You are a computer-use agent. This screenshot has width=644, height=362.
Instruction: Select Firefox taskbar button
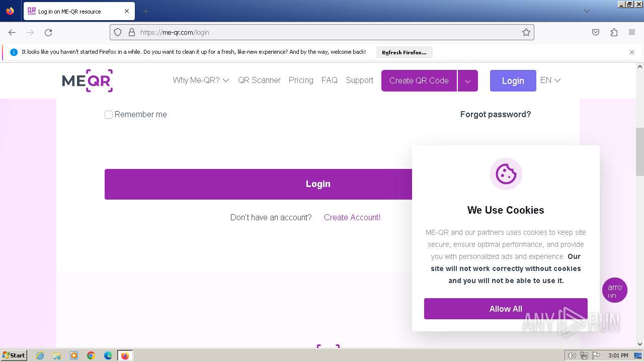(x=125, y=355)
